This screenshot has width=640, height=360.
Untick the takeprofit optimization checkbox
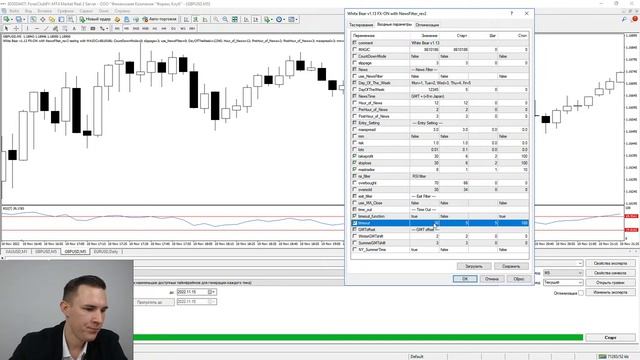point(354,156)
